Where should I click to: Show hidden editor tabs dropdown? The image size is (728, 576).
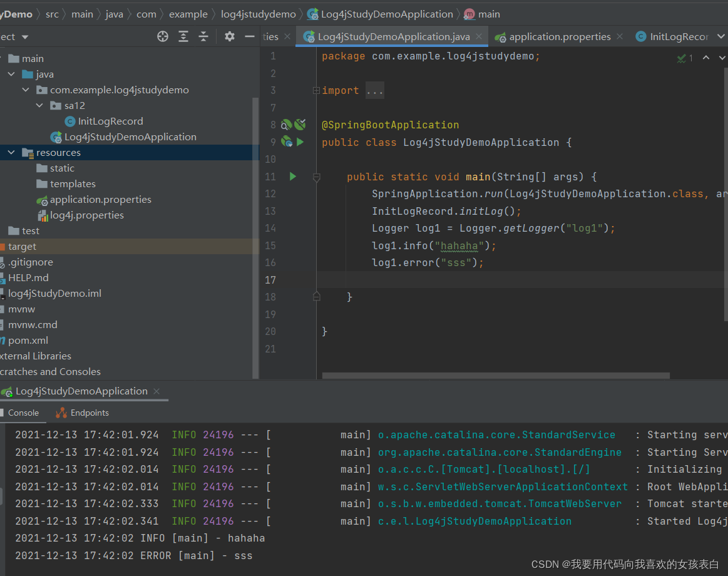pyautogui.click(x=720, y=36)
